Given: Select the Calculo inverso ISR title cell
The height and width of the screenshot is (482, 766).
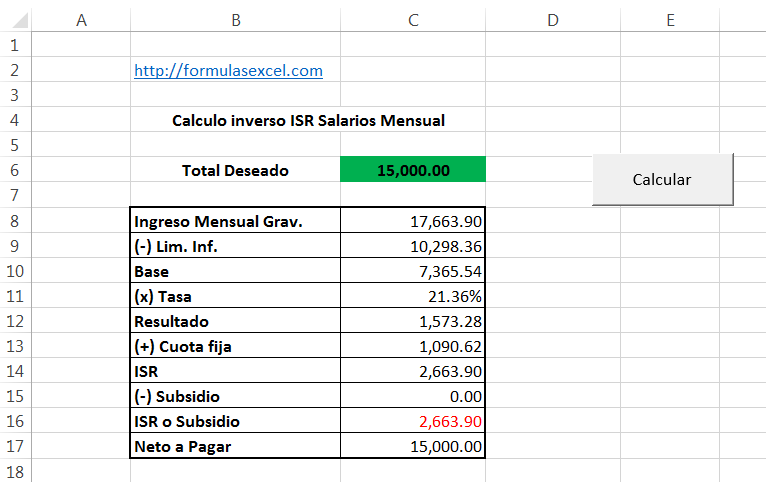Looking at the screenshot, I should pyautogui.click(x=308, y=120).
